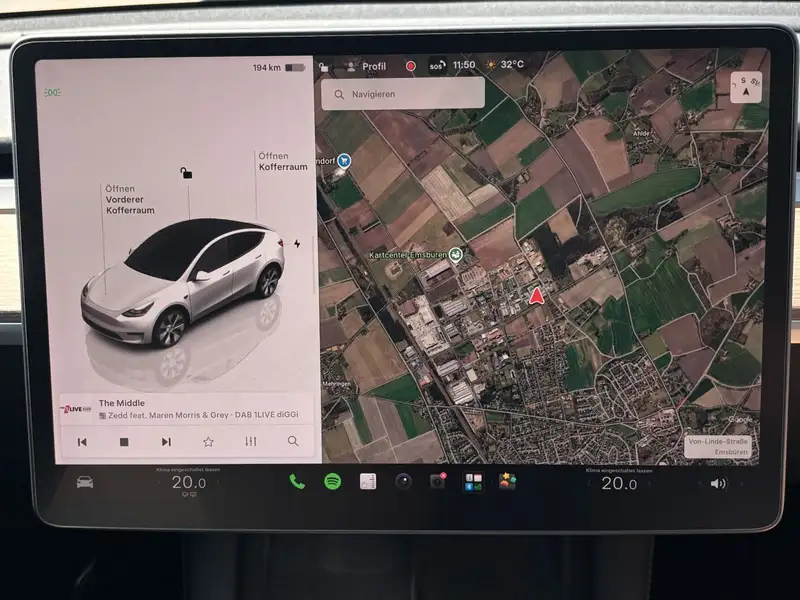This screenshot has height=600, width=800.
Task: Toggle the car door lock icon above the car
Action: (x=186, y=173)
